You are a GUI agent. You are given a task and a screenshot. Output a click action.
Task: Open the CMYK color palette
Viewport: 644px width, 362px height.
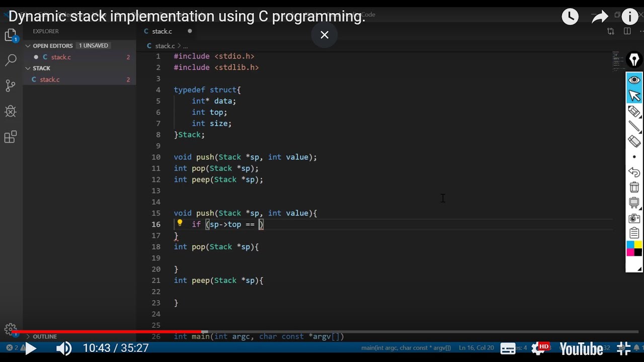pyautogui.click(x=634, y=248)
